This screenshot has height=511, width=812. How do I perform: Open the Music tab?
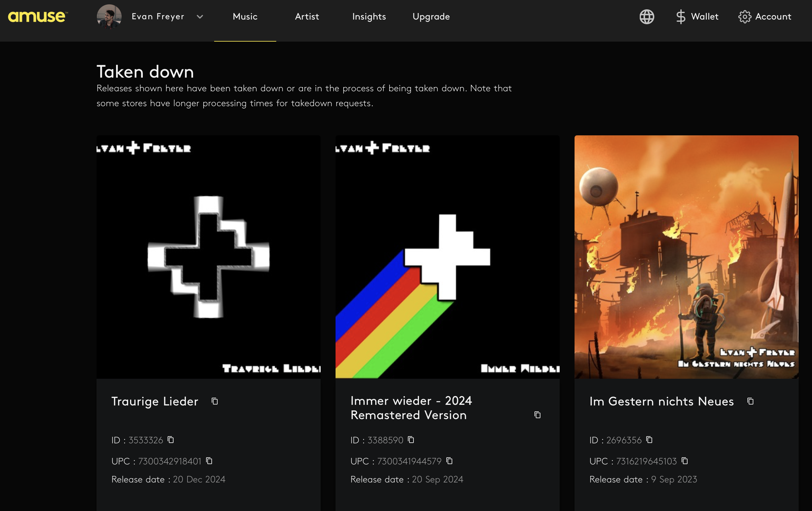click(x=245, y=16)
